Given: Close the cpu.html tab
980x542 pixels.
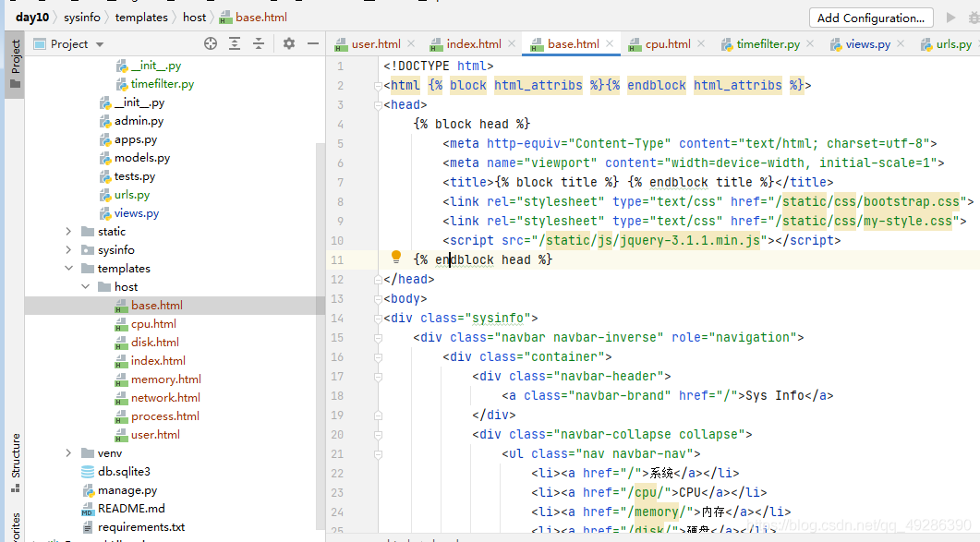Looking at the screenshot, I should [x=701, y=43].
